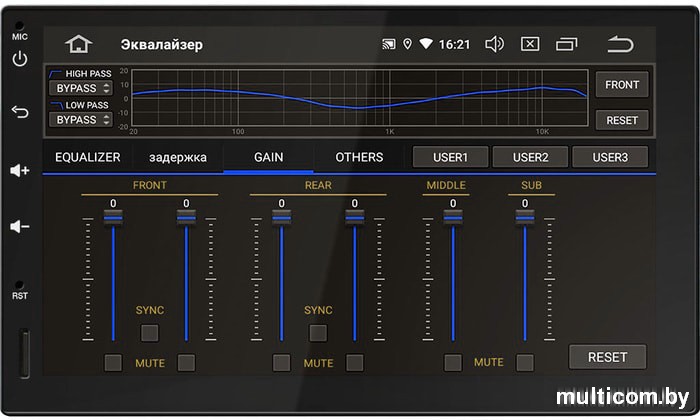Tap the GPS location pin icon
The image size is (700, 420).
pos(407,44)
